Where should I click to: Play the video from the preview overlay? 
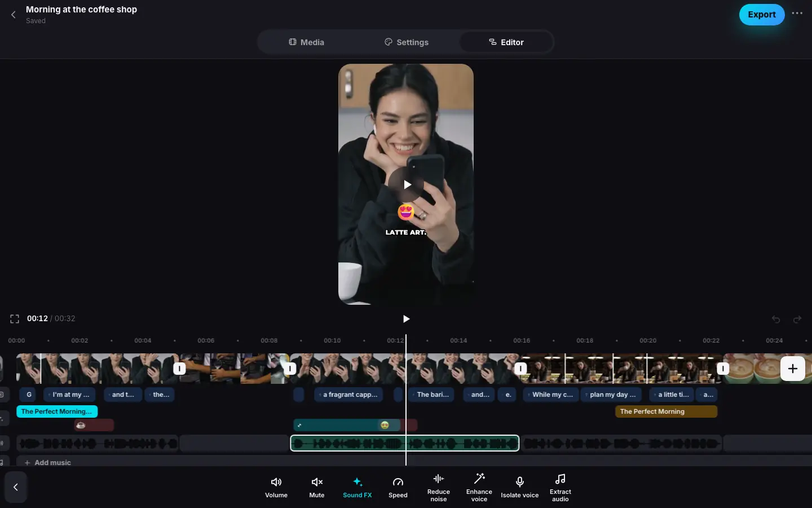pos(406,185)
